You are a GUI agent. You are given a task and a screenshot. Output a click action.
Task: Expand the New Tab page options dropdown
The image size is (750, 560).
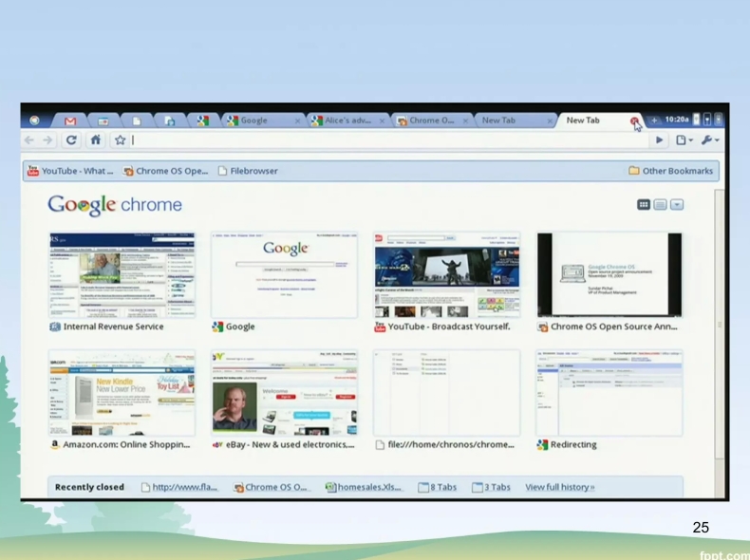point(676,204)
